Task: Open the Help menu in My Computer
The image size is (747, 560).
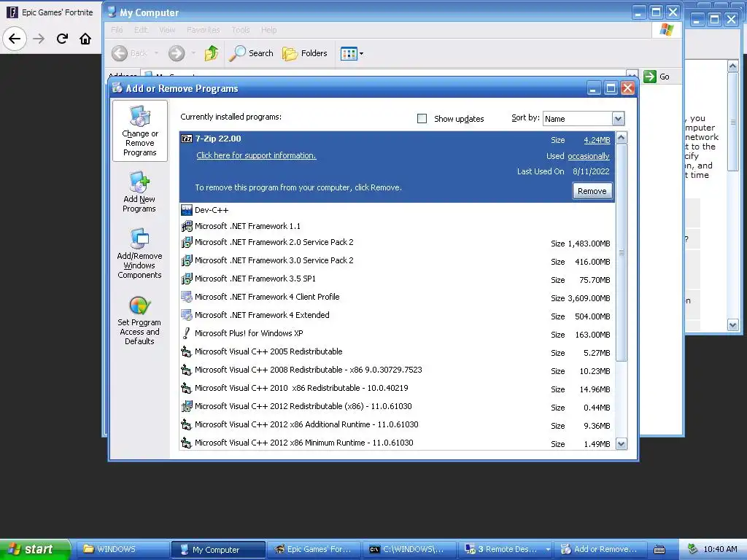Action: (x=268, y=29)
